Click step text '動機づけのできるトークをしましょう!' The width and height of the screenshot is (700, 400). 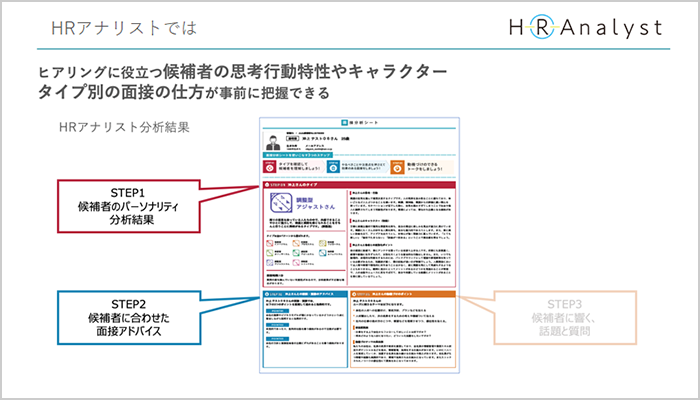click(x=425, y=167)
